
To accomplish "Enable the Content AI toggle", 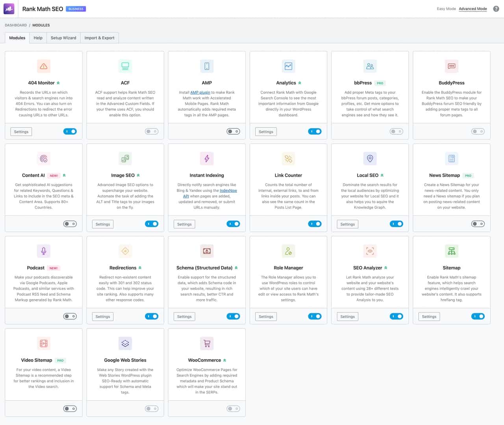I will [x=70, y=224].
